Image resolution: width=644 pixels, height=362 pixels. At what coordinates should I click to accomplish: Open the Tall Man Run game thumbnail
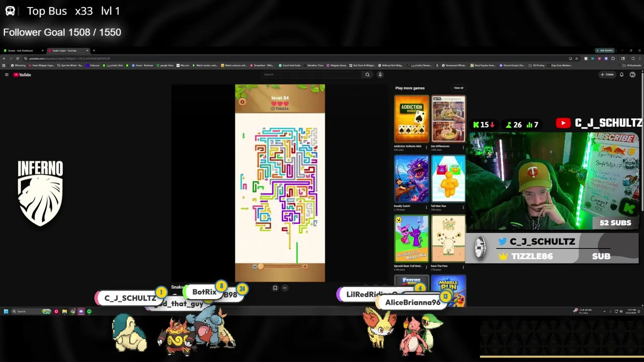(448, 179)
